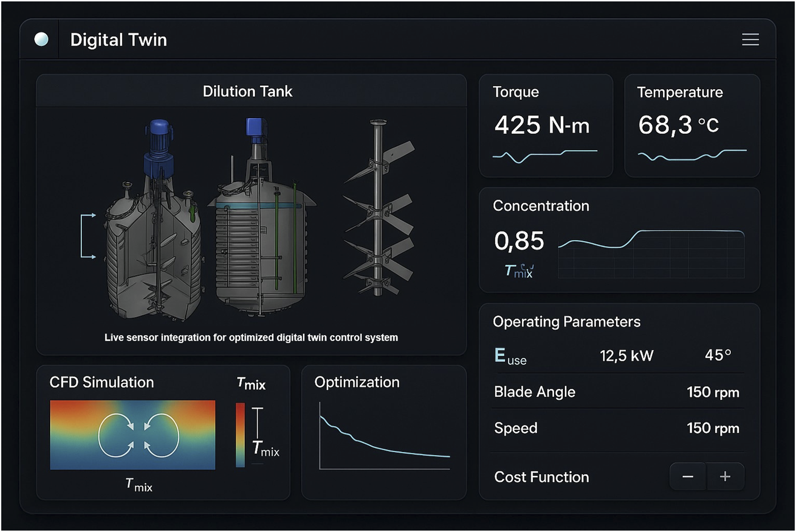Select the Blade Angle parameter row

616,392
